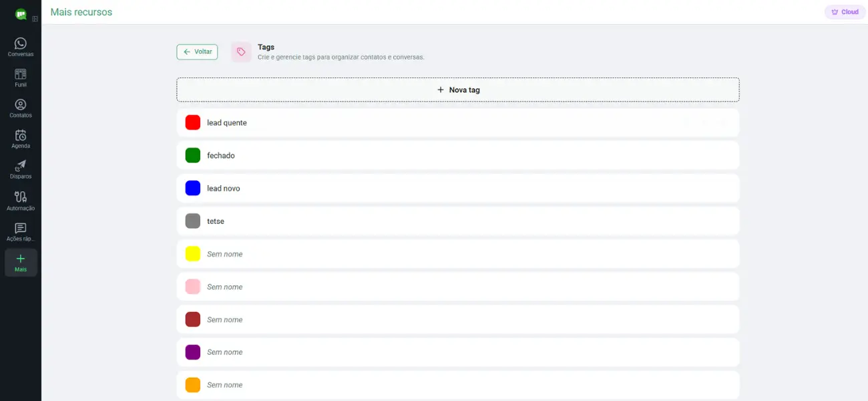
Task: Click the "Mais recursos" page title
Action: tap(81, 12)
